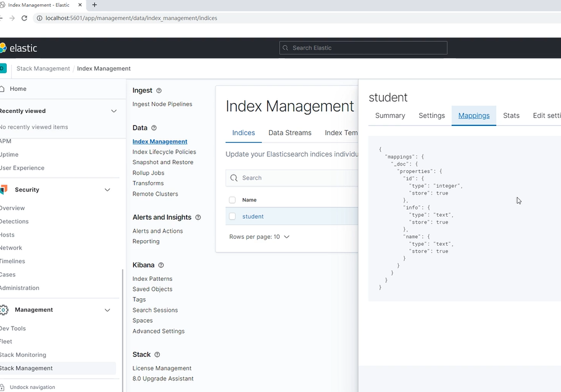Go to Home in the sidebar
This screenshot has width=561, height=392.
(x=19, y=89)
